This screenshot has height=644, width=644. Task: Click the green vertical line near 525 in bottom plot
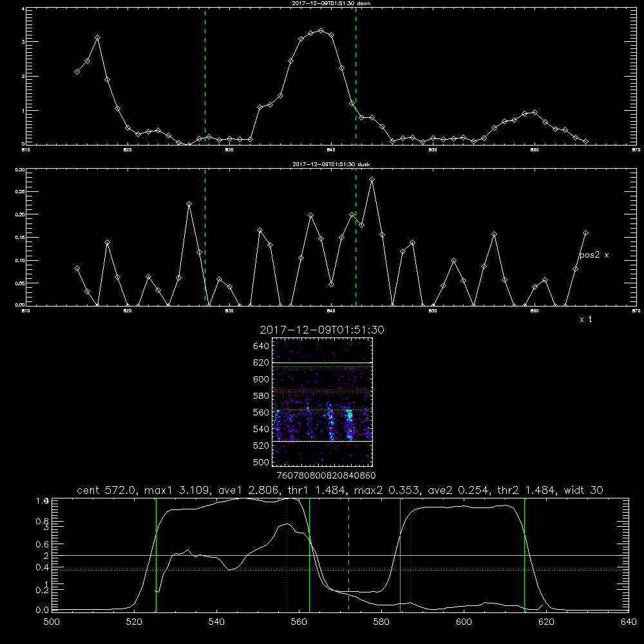click(156, 554)
